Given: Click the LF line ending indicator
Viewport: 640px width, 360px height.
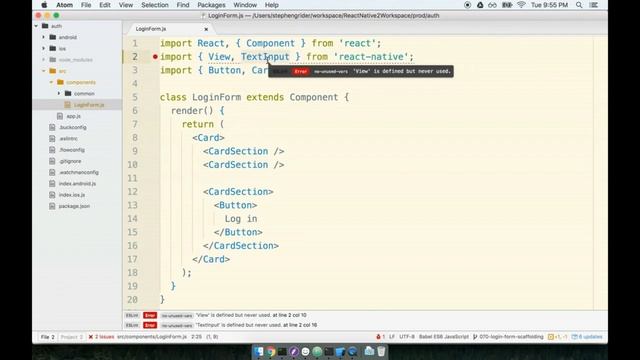Looking at the screenshot, I should tap(392, 337).
